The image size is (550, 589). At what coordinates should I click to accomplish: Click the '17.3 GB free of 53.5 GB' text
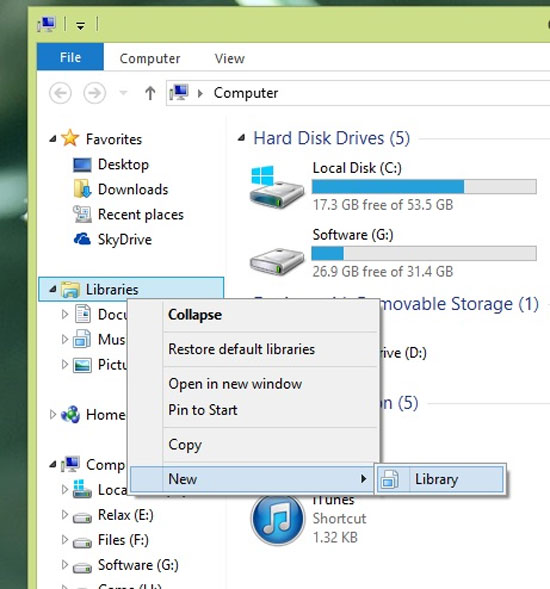[x=383, y=205]
